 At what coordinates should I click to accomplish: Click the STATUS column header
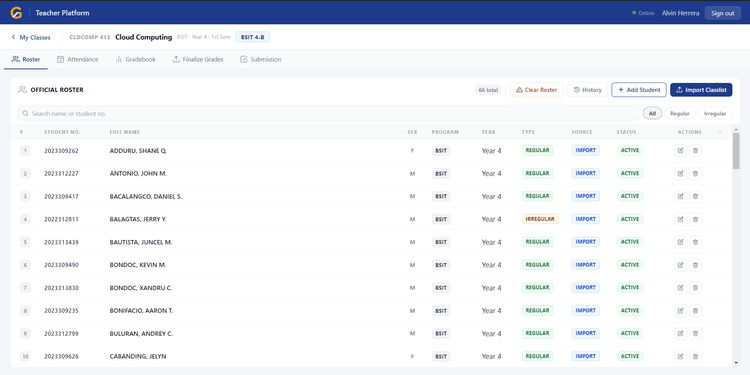click(x=626, y=132)
